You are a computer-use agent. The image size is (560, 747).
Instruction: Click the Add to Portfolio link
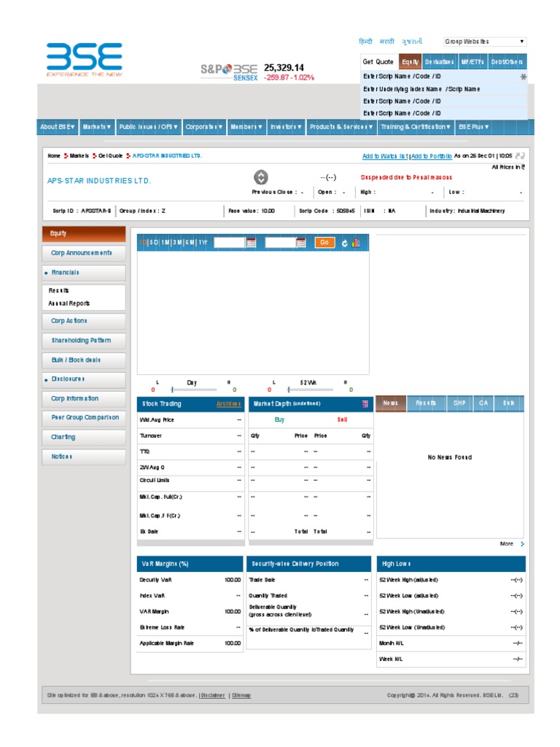432,156
